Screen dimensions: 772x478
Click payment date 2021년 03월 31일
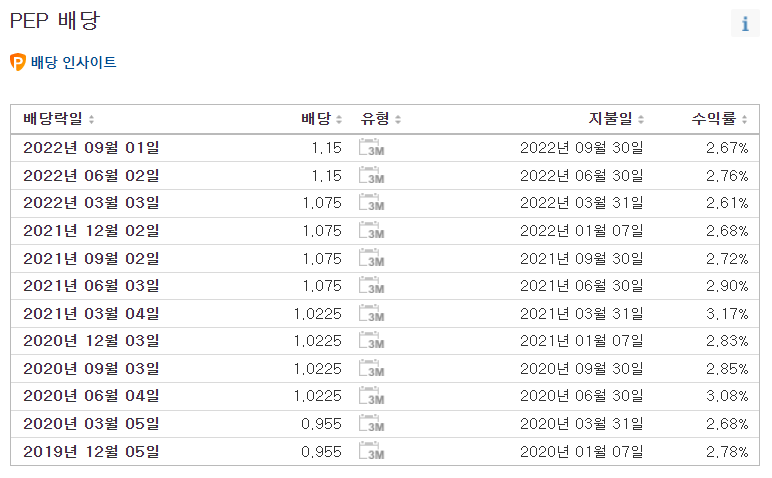pyautogui.click(x=581, y=314)
